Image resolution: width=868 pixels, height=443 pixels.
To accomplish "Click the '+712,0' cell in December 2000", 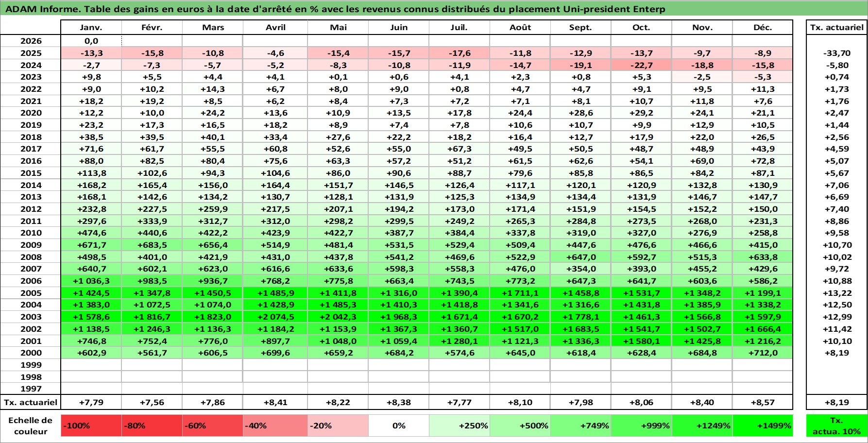I will (763, 353).
